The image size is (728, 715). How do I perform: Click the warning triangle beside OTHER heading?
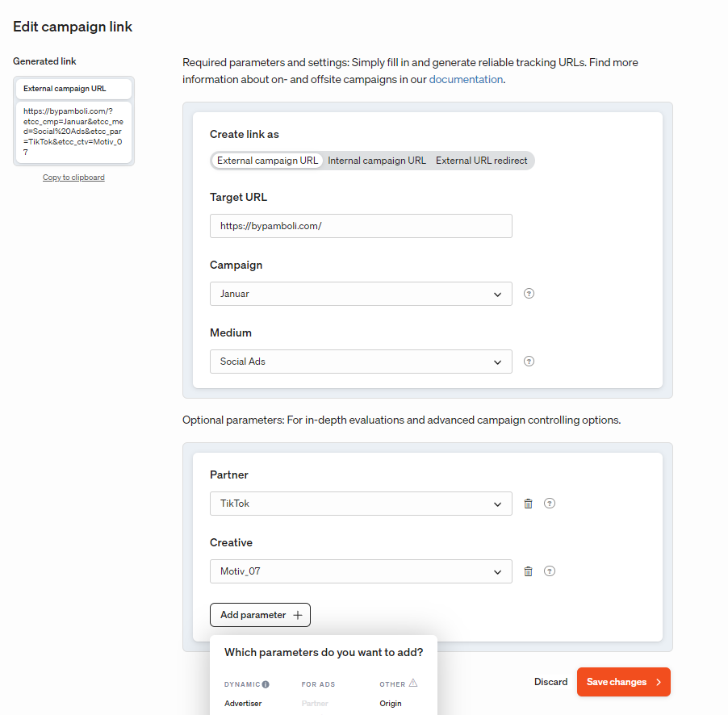[x=413, y=683]
